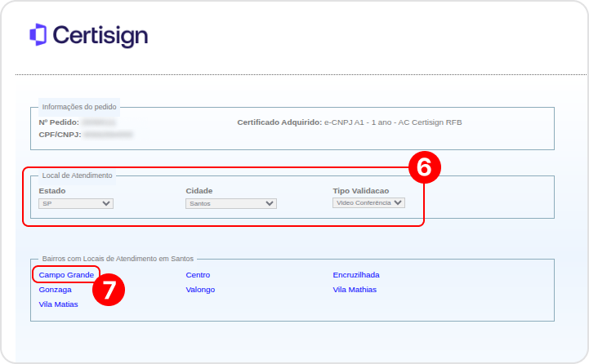Image resolution: width=589 pixels, height=364 pixels.
Task: Click the 'Informações do pedido' legend
Action: (79, 107)
